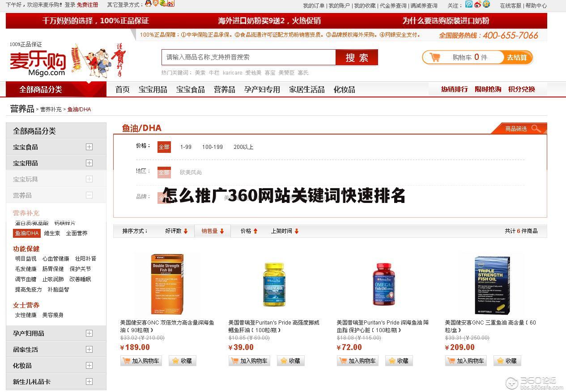Open 限时抢购 link
Viewport: 566px width, 392px height.
coord(488,89)
